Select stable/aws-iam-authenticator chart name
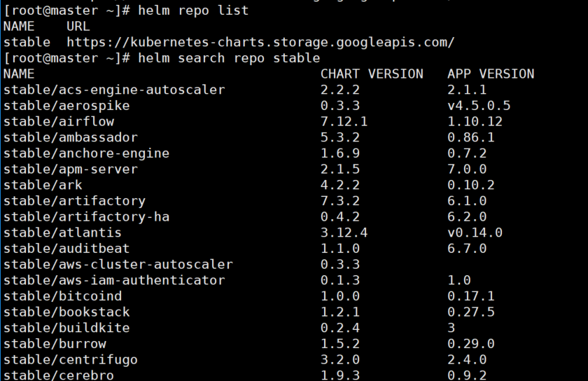Viewport: 588px width, 381px height. click(x=114, y=280)
